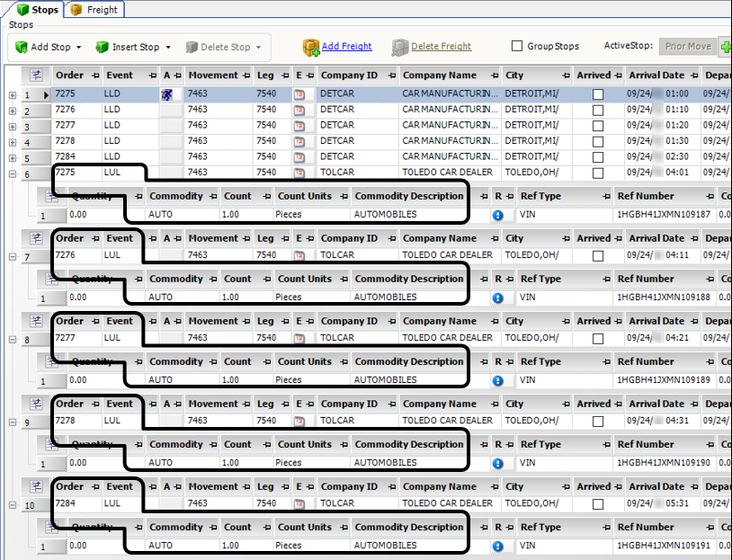732x560 pixels.
Task: Click the E calendar icon in row 4
Action: [x=299, y=142]
